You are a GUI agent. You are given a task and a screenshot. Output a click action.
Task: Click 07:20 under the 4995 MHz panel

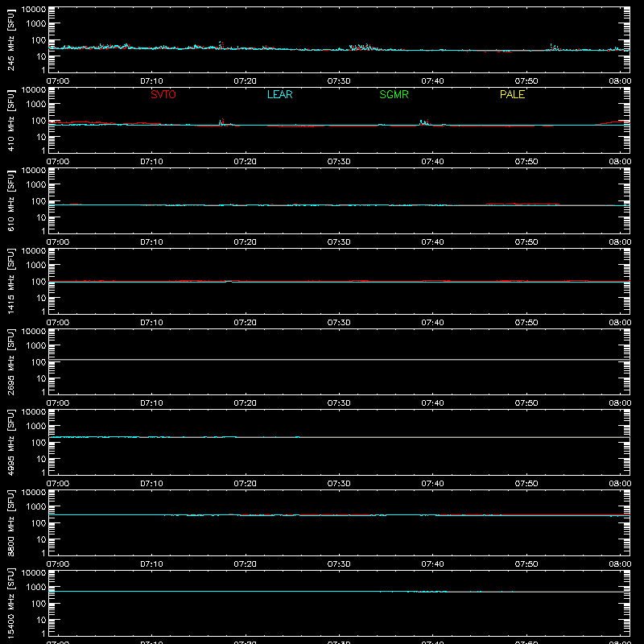point(246,484)
